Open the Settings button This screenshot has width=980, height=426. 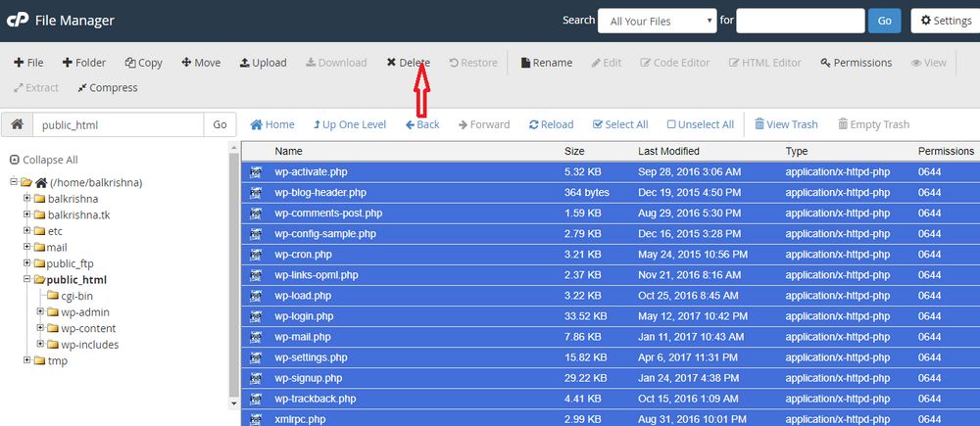tap(947, 21)
